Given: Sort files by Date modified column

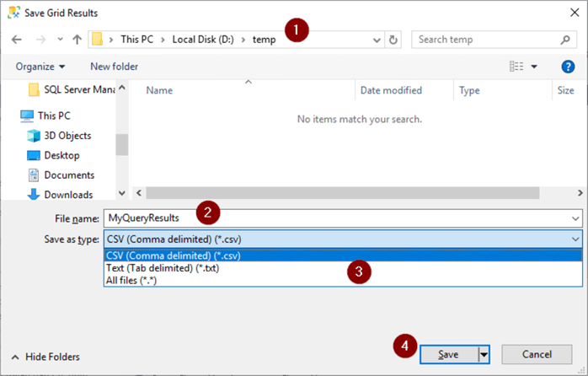Looking at the screenshot, I should click(x=391, y=90).
